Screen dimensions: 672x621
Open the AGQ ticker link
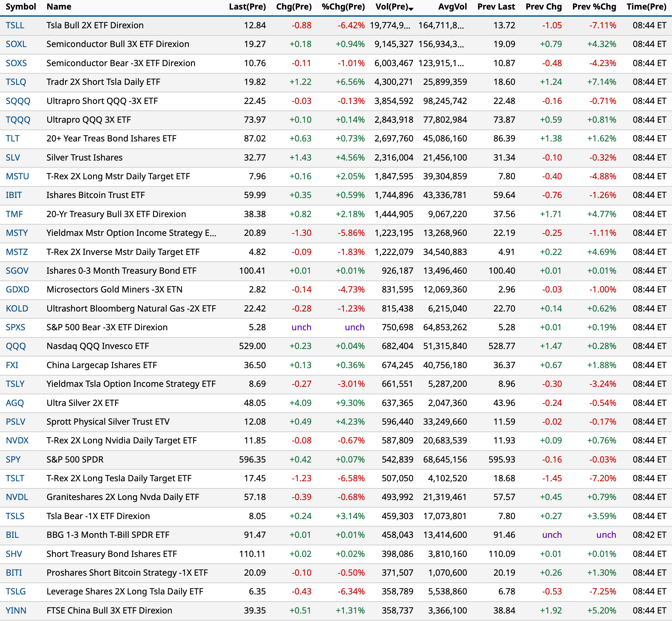15,403
